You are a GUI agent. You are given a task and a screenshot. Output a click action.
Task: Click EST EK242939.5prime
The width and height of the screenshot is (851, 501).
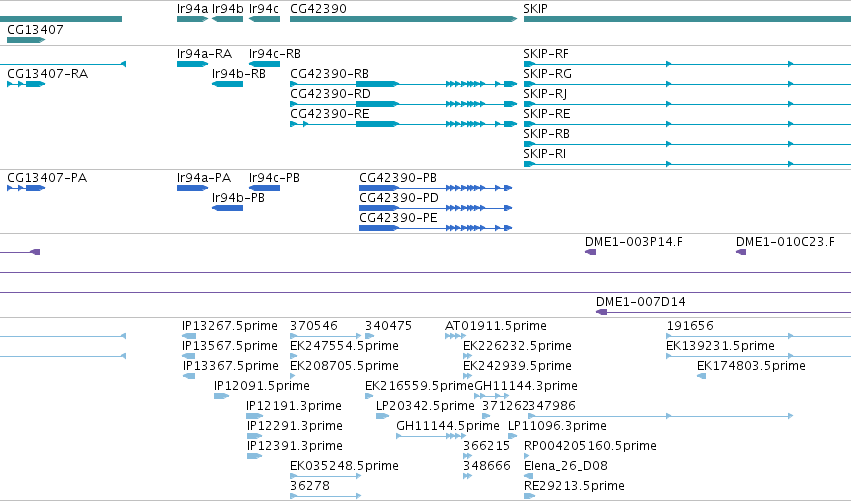tap(467, 376)
